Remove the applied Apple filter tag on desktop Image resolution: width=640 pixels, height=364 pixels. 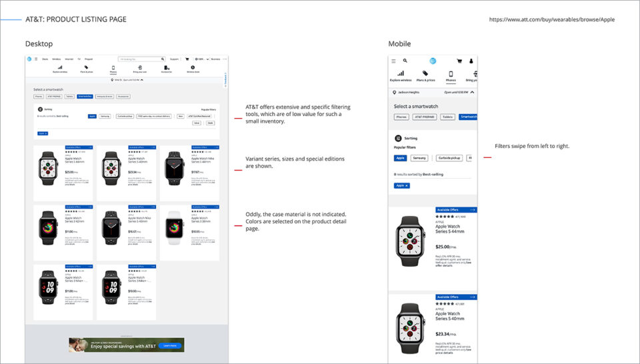pyautogui.click(x=46, y=133)
